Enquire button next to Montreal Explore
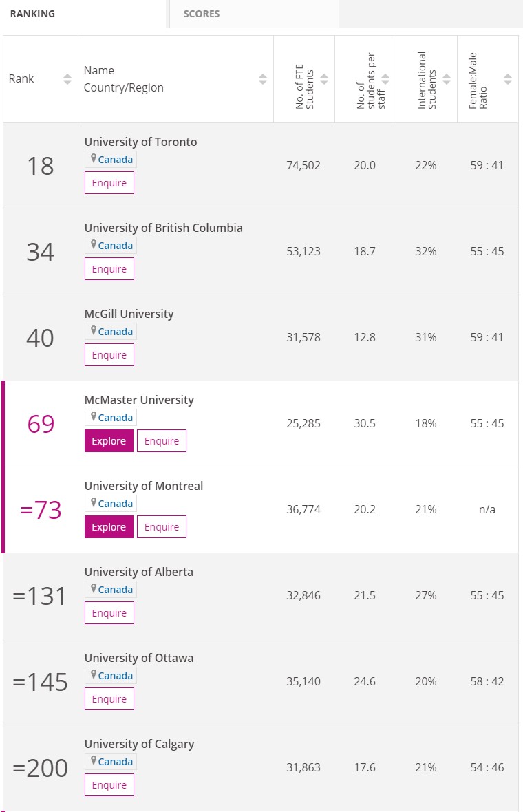 pyautogui.click(x=162, y=526)
